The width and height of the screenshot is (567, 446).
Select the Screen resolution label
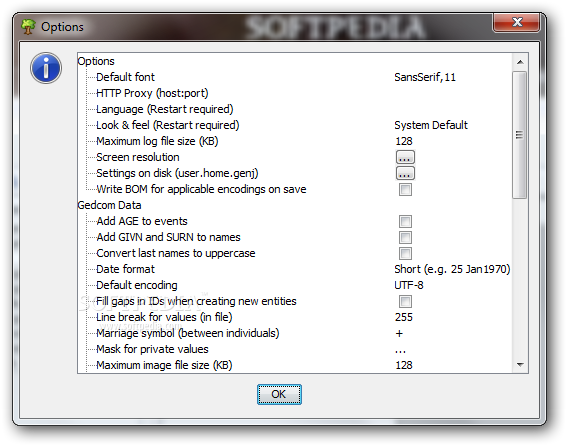click(x=138, y=157)
